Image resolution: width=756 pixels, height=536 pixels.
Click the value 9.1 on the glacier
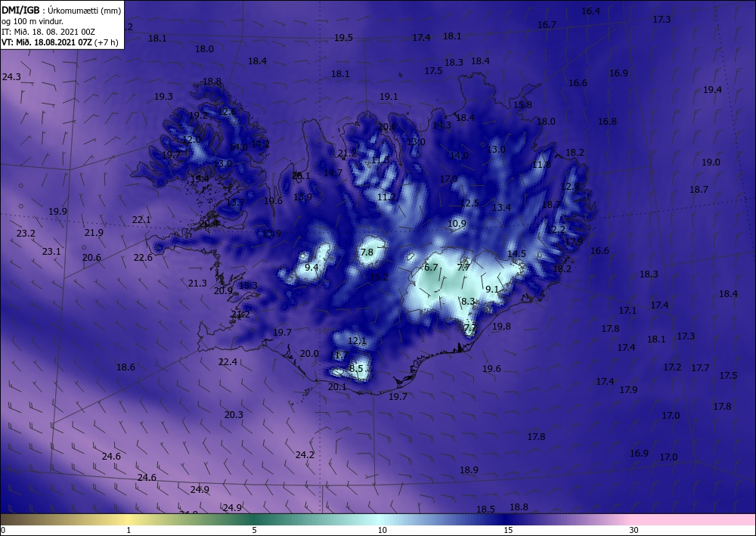(x=492, y=290)
